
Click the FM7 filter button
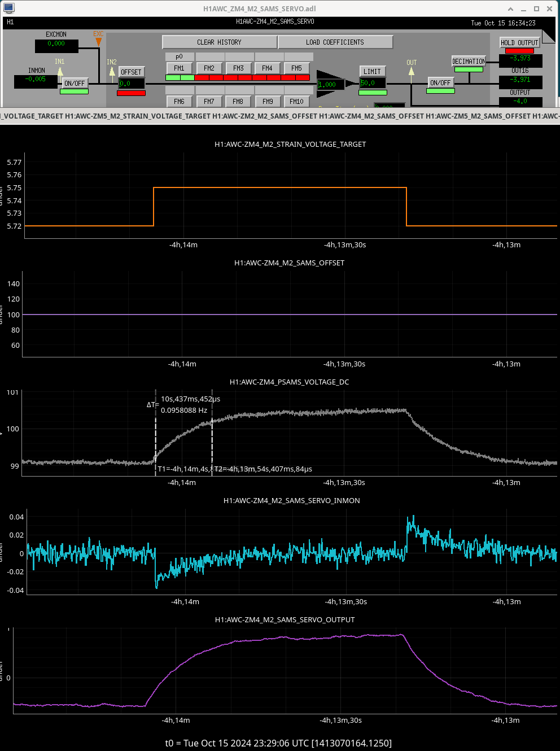(x=209, y=101)
